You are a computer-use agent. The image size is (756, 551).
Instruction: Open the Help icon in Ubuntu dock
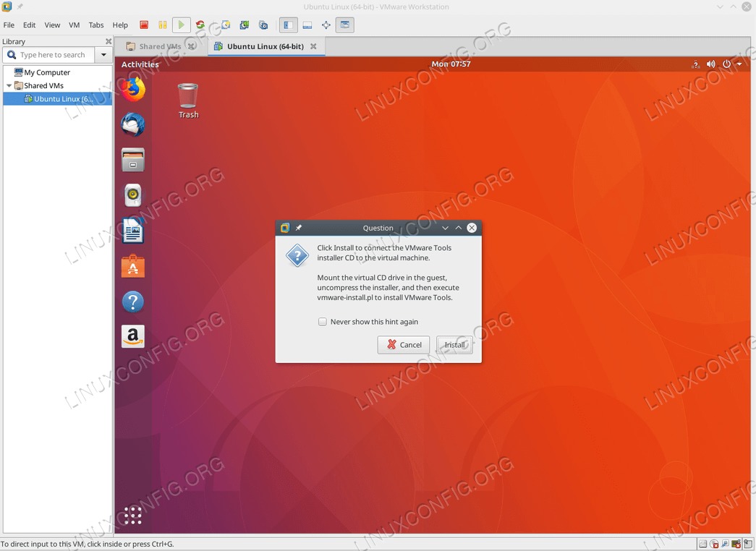click(x=133, y=302)
